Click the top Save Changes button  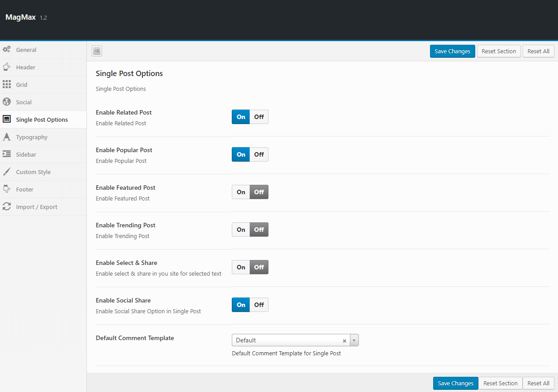coord(452,51)
